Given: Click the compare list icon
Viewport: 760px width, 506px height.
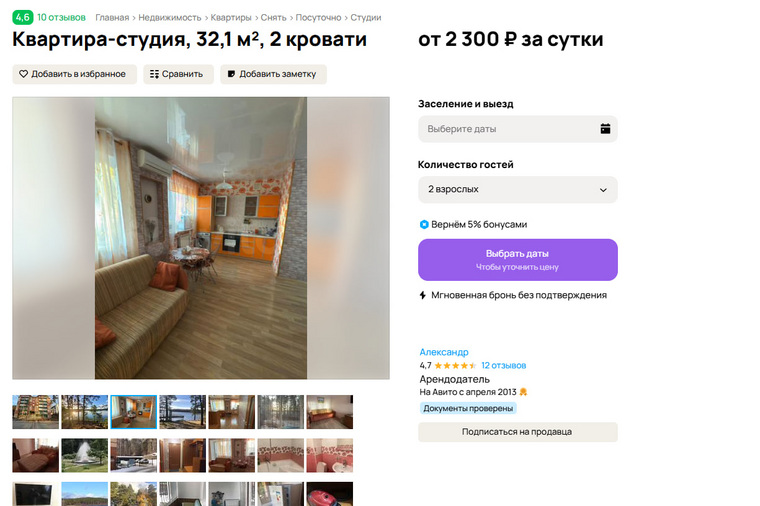Looking at the screenshot, I should 154,74.
